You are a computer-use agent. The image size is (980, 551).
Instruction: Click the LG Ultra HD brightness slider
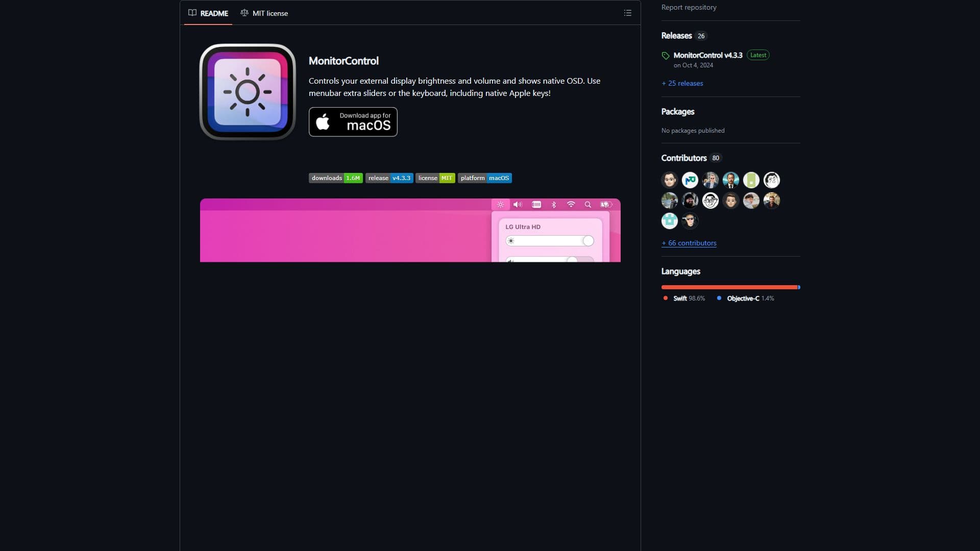click(x=550, y=241)
